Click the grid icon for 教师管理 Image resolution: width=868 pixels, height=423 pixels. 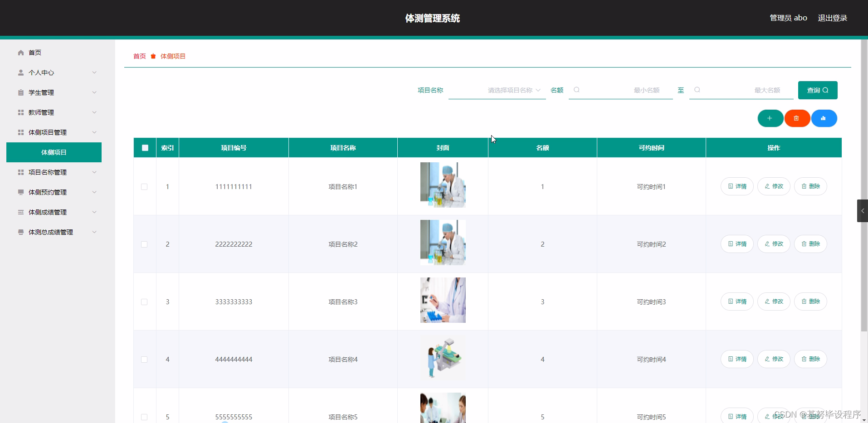point(21,112)
